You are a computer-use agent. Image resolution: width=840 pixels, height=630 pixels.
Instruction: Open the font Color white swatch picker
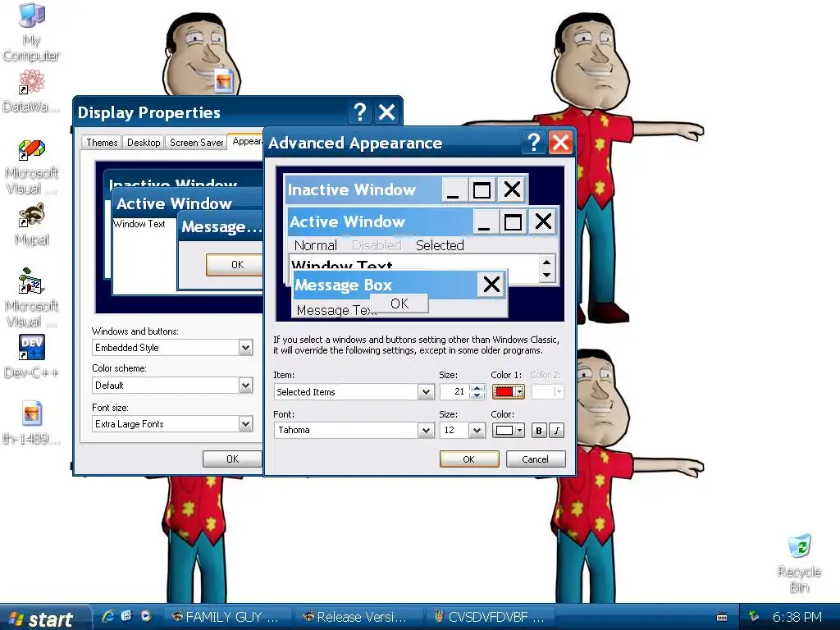509,430
